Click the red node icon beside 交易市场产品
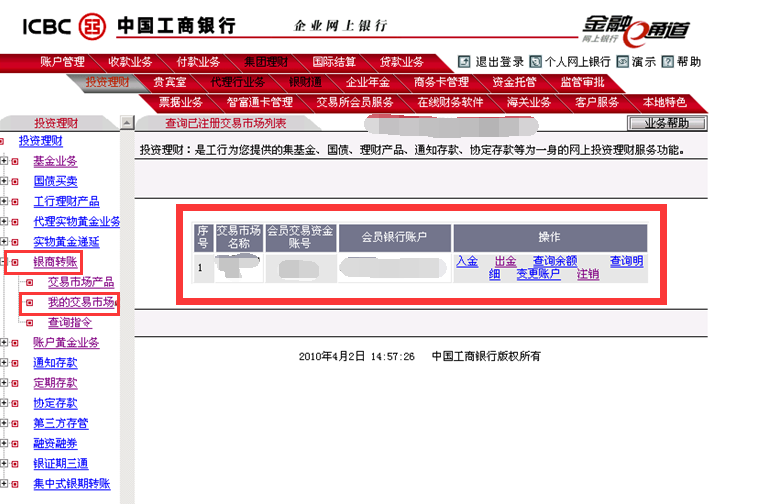Viewport: 766px width, 504px height. pyautogui.click(x=30, y=282)
